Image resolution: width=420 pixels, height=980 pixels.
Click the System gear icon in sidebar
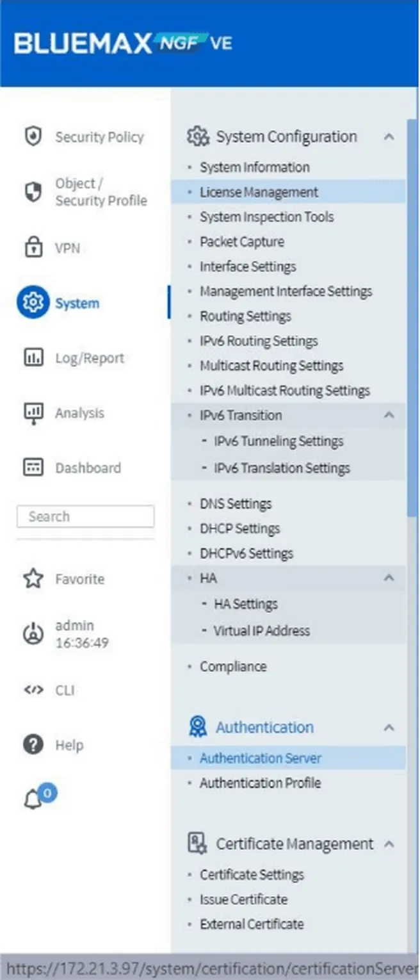(33, 303)
